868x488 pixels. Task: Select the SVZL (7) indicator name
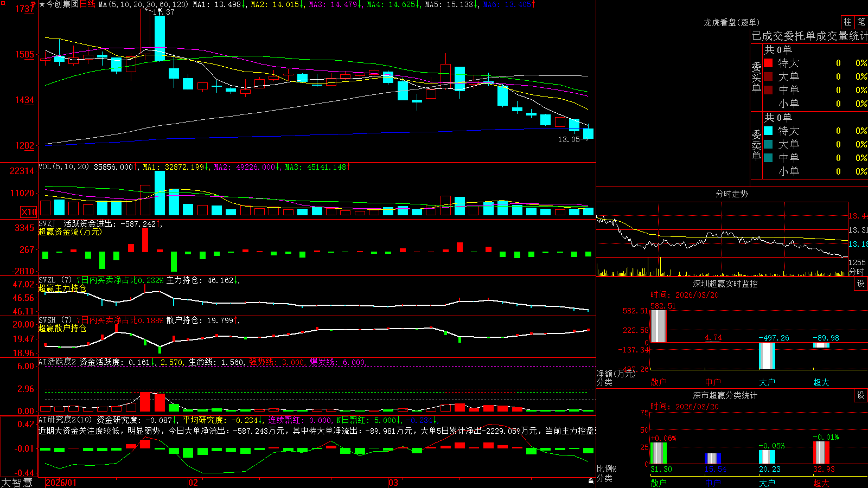coord(55,280)
